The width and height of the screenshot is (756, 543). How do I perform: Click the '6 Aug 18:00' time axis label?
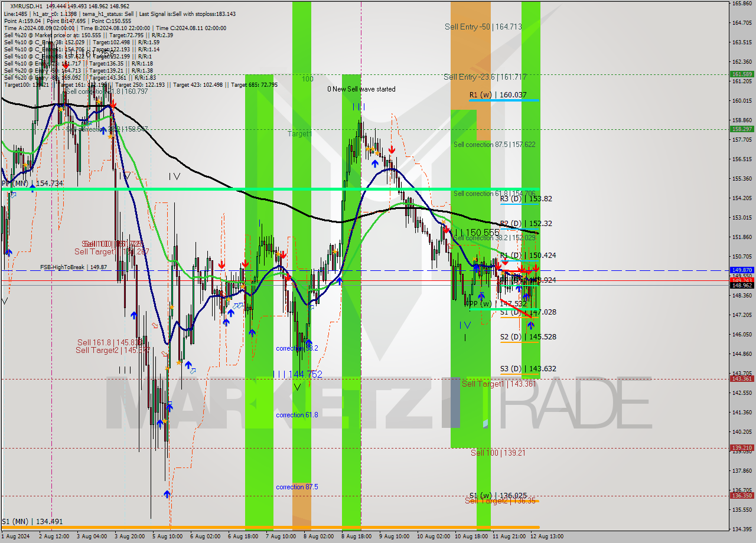point(243,537)
